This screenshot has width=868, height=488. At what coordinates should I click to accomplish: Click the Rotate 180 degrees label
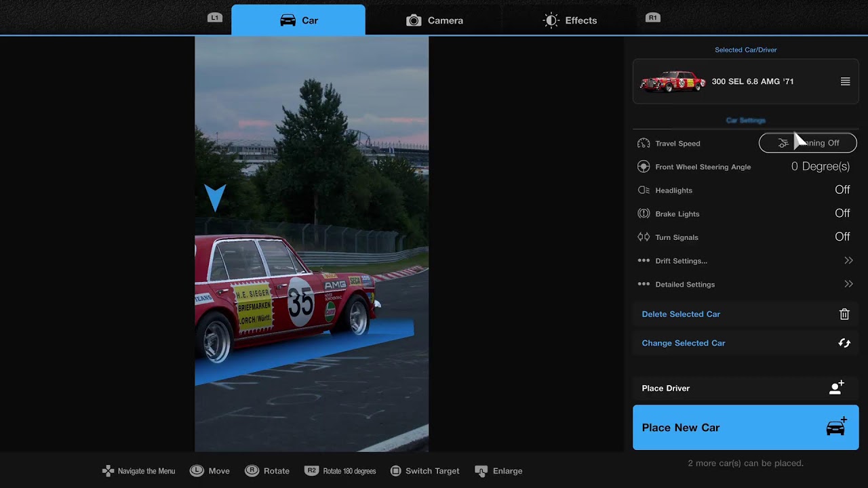tap(349, 471)
